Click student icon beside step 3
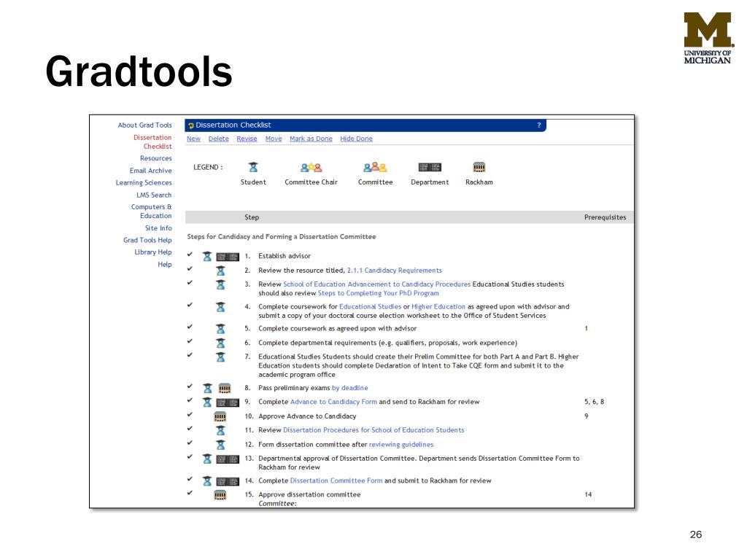The height and width of the screenshot is (560, 747). pyautogui.click(x=220, y=285)
